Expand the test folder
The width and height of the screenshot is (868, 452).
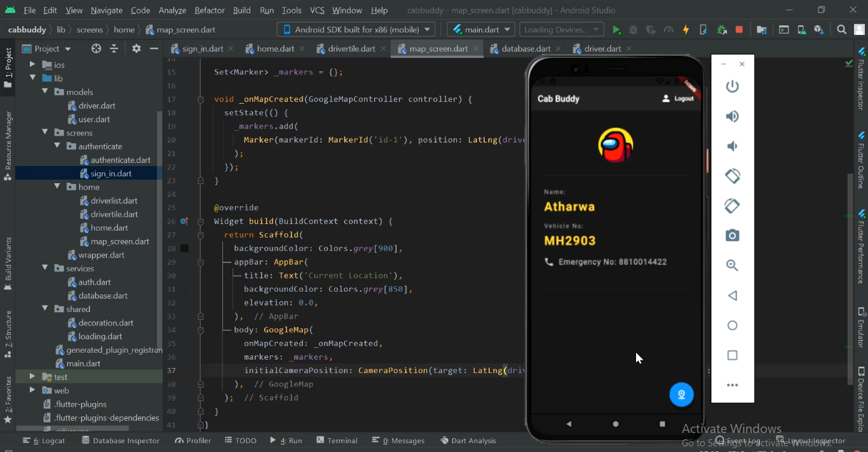(32, 377)
